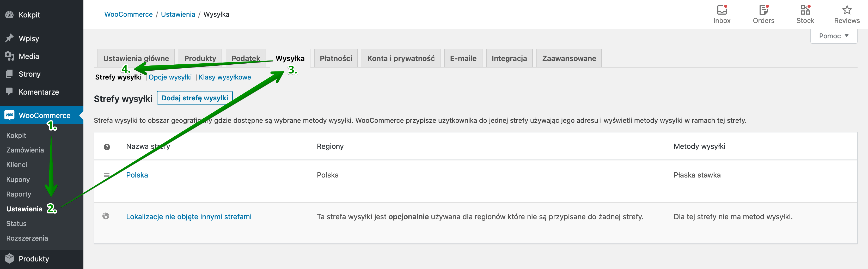Open the Płatności tab
The width and height of the screenshot is (868, 269).
pos(336,58)
